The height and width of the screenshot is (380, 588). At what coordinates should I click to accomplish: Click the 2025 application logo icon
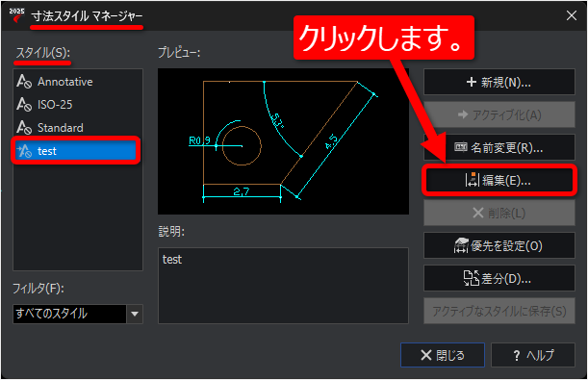(x=16, y=15)
